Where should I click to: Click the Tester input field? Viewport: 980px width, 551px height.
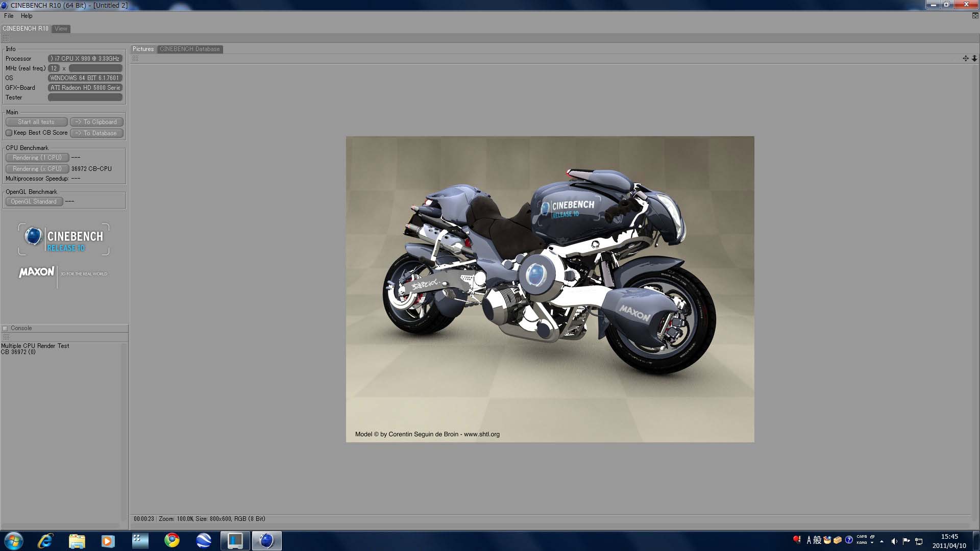[x=85, y=97]
